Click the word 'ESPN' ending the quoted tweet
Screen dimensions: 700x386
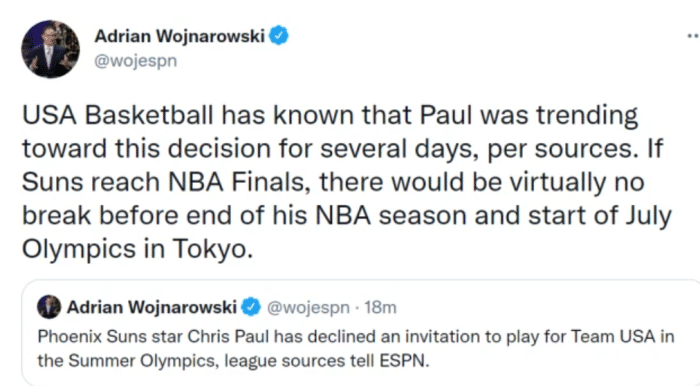click(x=404, y=361)
